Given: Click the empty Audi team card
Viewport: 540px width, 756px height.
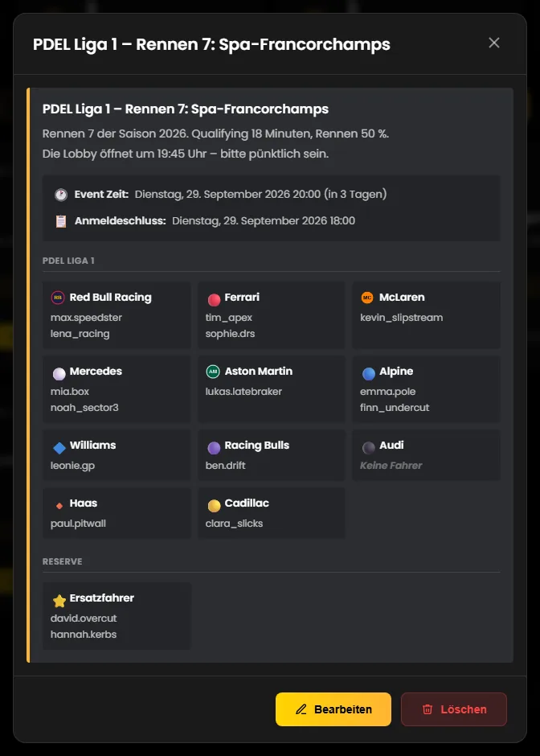Looking at the screenshot, I should click(427, 455).
